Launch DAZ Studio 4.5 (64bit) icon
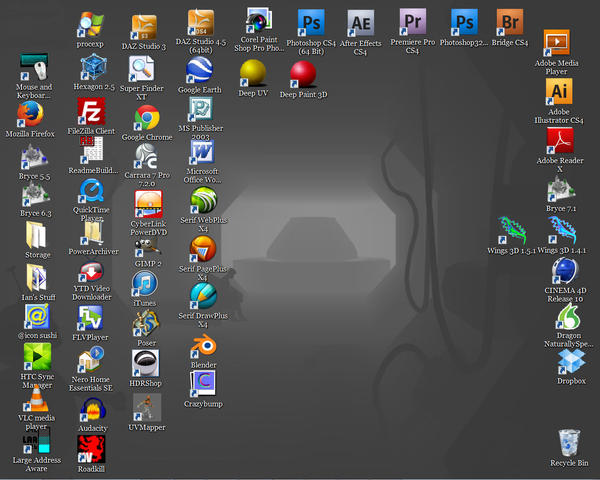 pyautogui.click(x=201, y=23)
